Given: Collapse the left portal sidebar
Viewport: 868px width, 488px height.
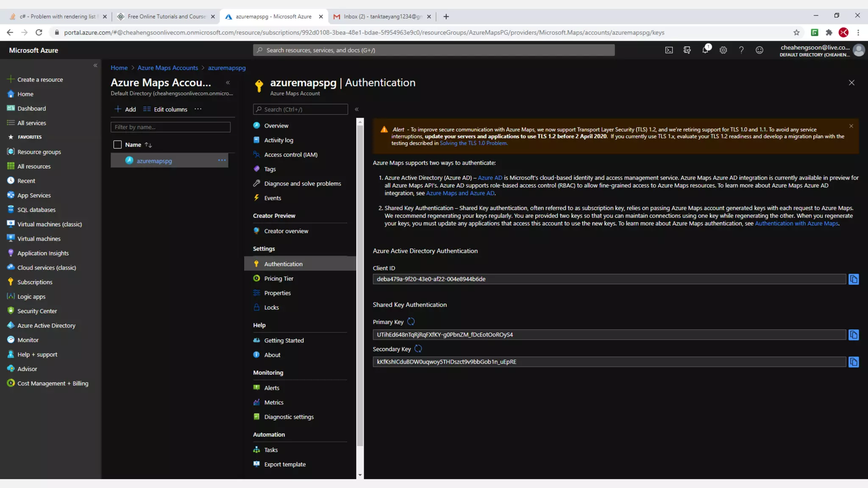Looking at the screenshot, I should click(95, 65).
